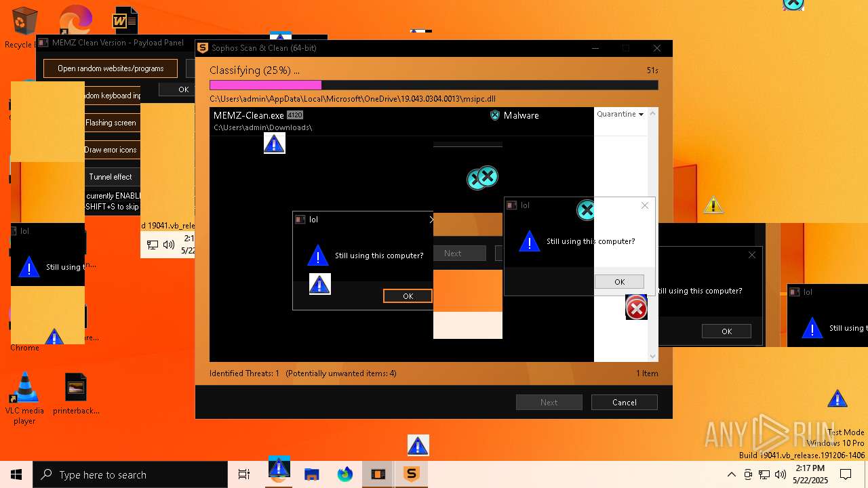Click the teal X error icons in Sophos list
This screenshot has height=488, width=868.
click(483, 178)
